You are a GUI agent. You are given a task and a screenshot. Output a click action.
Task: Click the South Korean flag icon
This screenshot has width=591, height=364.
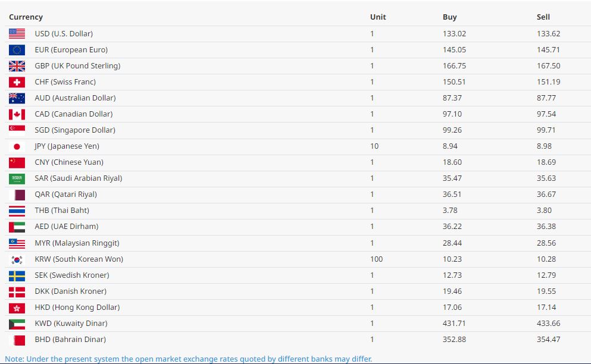click(x=17, y=259)
